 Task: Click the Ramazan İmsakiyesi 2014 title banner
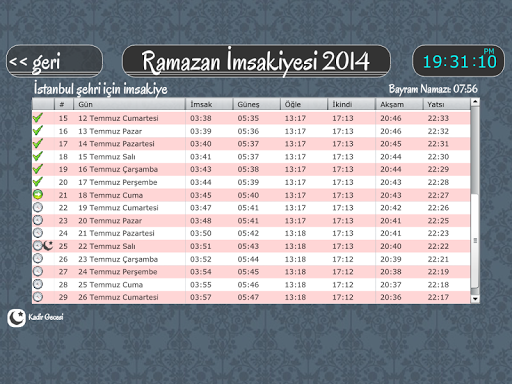click(x=256, y=61)
